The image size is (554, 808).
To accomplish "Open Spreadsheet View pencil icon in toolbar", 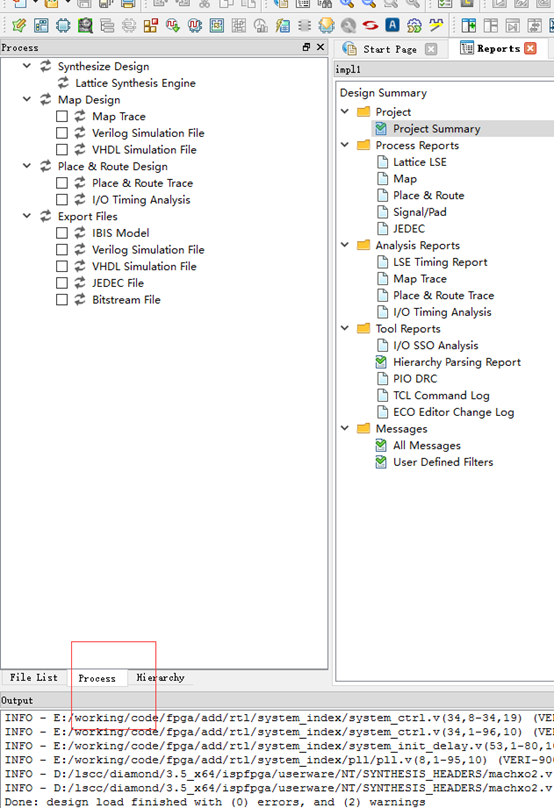I will tap(19, 25).
